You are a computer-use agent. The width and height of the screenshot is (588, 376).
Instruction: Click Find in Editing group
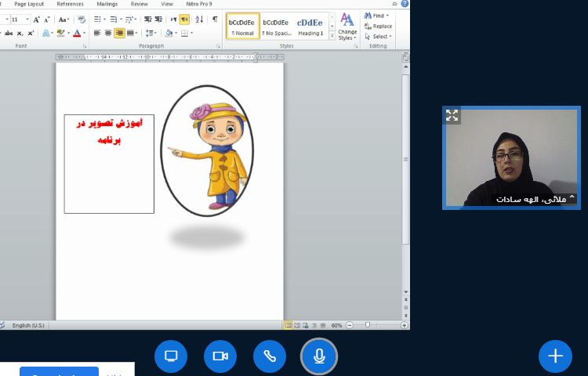point(377,16)
